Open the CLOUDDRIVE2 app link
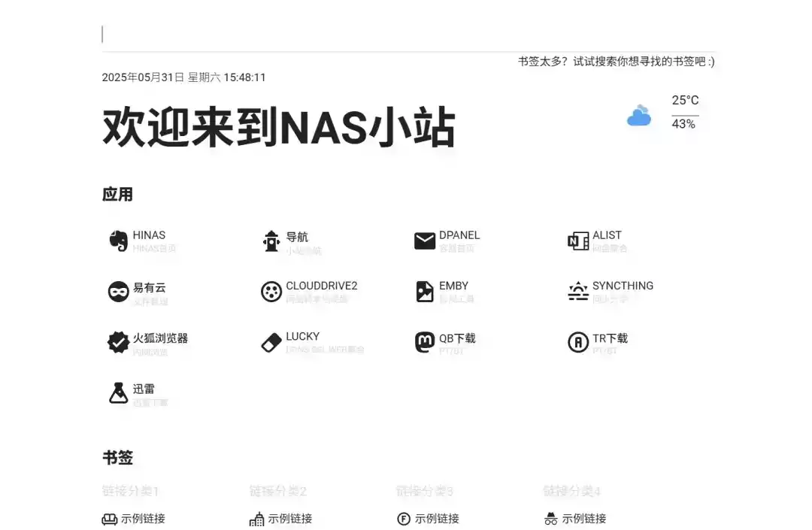The width and height of the screenshot is (812, 530). (322, 286)
